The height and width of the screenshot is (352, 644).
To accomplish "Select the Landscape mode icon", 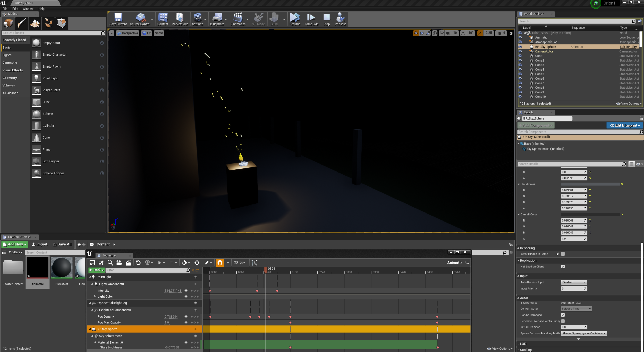I will click(x=35, y=23).
